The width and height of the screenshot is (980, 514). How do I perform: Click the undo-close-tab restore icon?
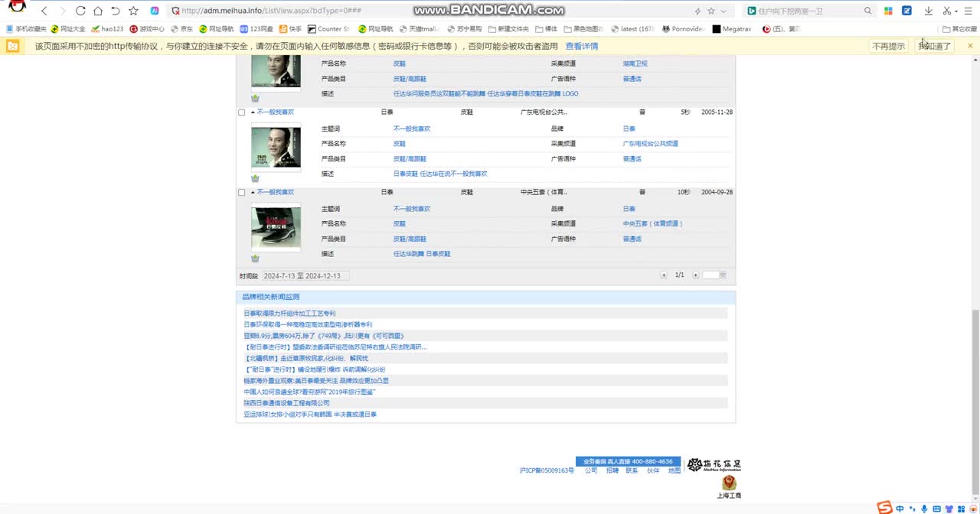[116, 11]
